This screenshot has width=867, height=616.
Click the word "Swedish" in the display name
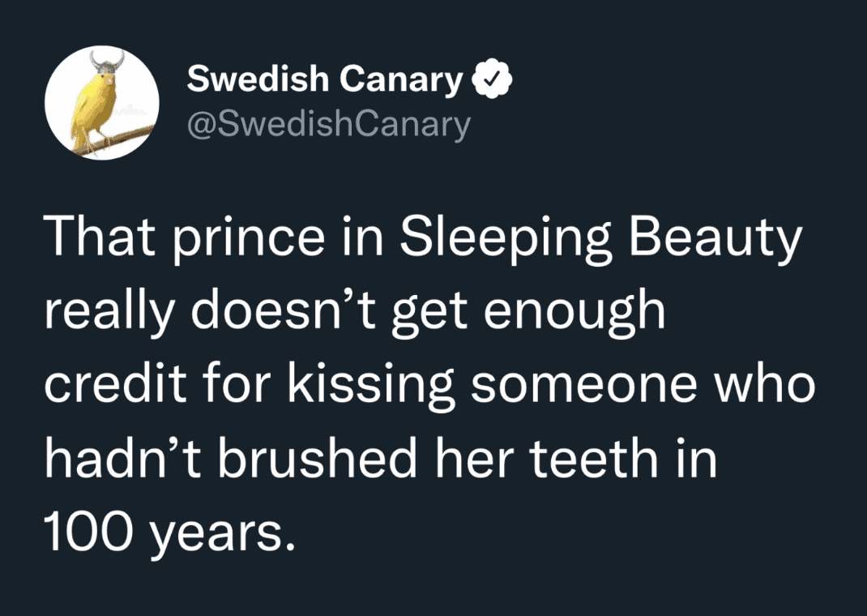pyautogui.click(x=258, y=79)
